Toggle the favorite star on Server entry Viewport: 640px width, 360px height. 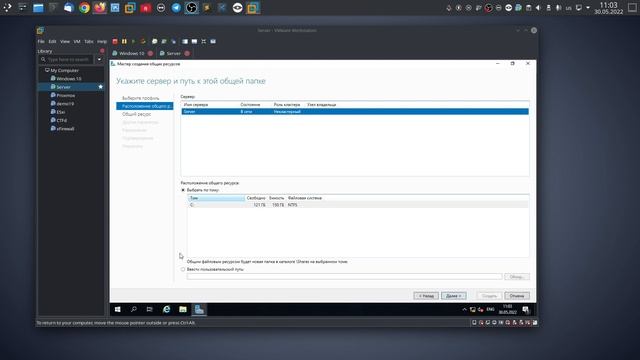click(x=100, y=87)
